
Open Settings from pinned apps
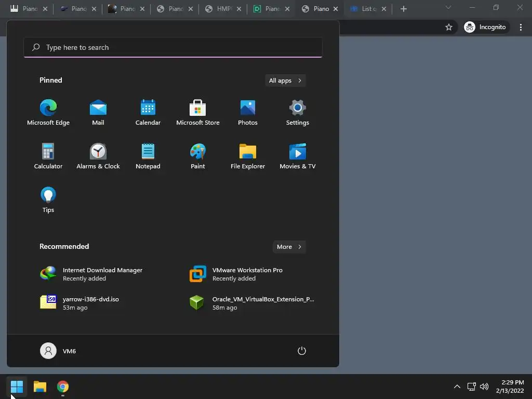click(x=298, y=113)
